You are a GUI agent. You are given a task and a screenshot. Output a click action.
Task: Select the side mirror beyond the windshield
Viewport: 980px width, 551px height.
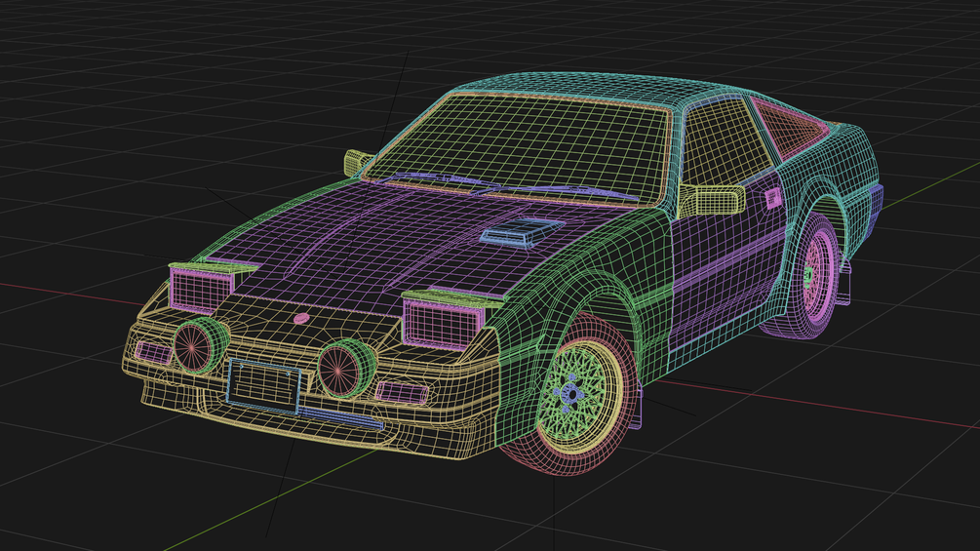(x=358, y=163)
